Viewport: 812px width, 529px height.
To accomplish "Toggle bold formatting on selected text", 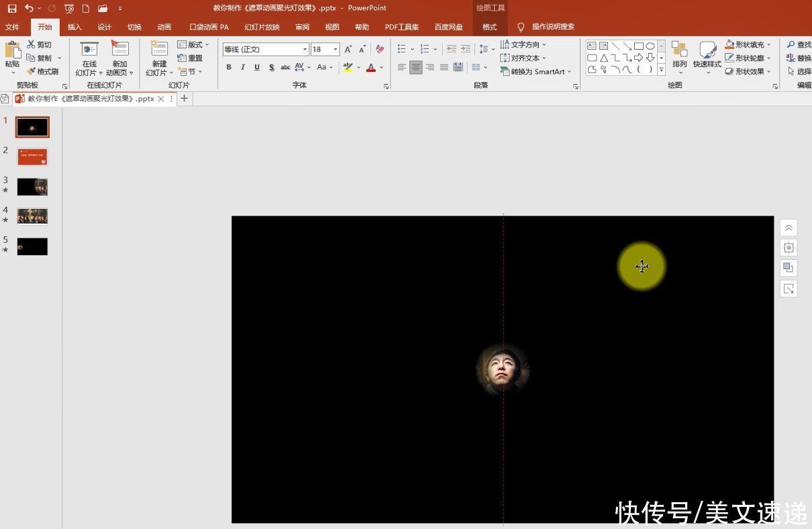I will pyautogui.click(x=228, y=67).
